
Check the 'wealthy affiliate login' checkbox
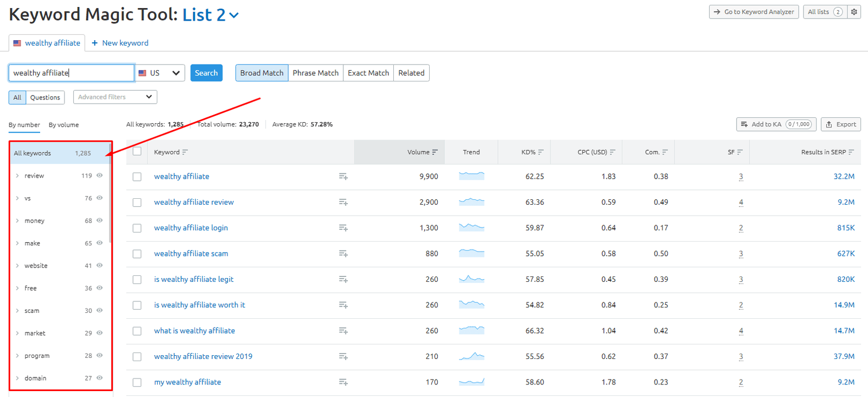click(137, 228)
